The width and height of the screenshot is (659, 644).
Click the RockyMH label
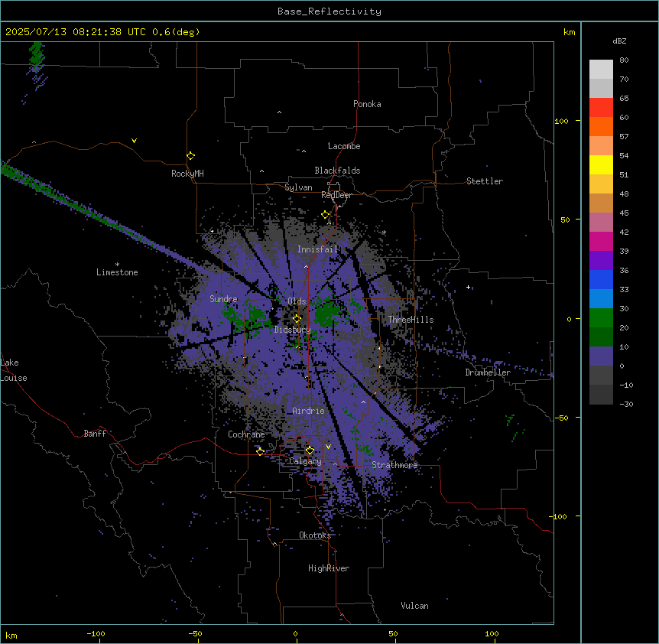click(x=187, y=174)
